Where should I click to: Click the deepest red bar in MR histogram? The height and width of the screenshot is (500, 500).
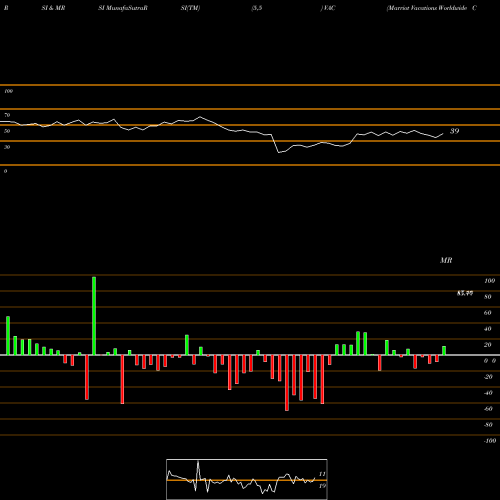tap(287, 383)
